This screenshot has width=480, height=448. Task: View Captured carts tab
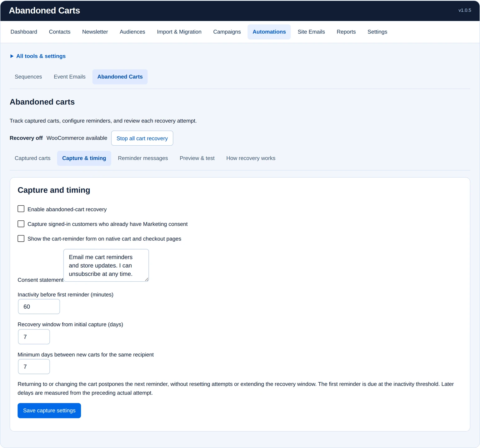[32, 158]
